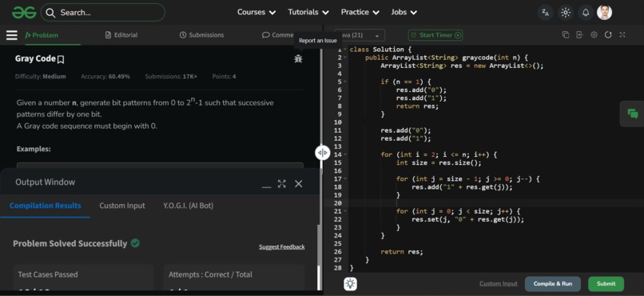This screenshot has width=644, height=296.
Task: Toggle the light/dark theme sun icon
Action: pos(566,13)
